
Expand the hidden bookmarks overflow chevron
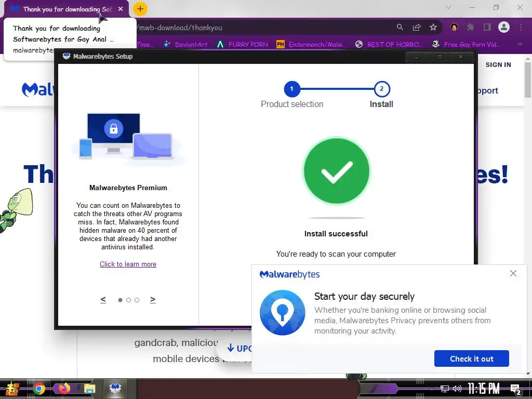coord(520,45)
